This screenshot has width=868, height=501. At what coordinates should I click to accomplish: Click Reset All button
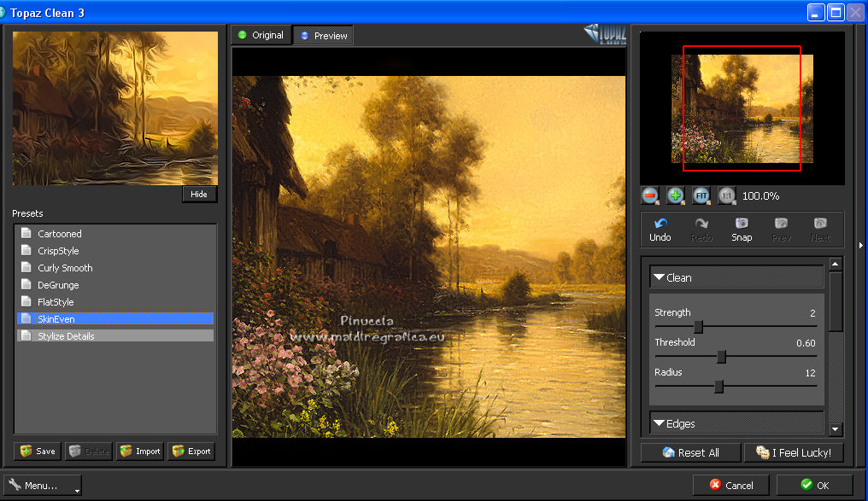click(691, 452)
